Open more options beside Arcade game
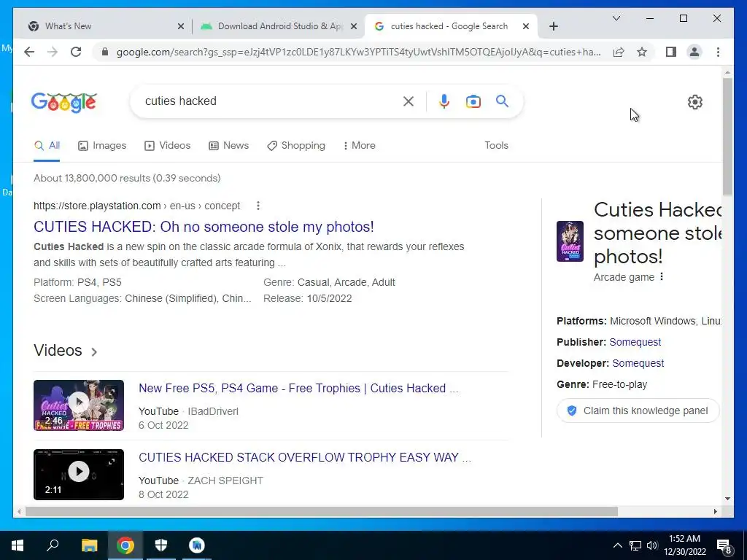The height and width of the screenshot is (560, 747). [x=661, y=276]
